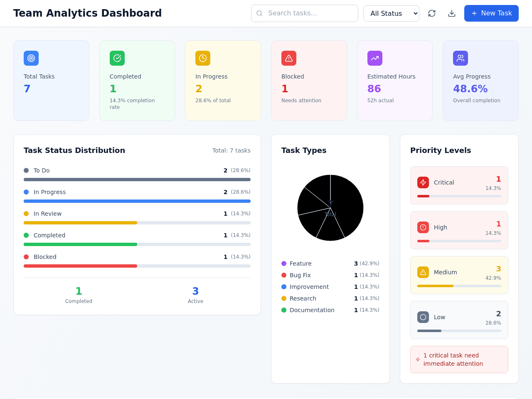Click the 'Research' task type label
This screenshot has width=532, height=399.
point(303,298)
